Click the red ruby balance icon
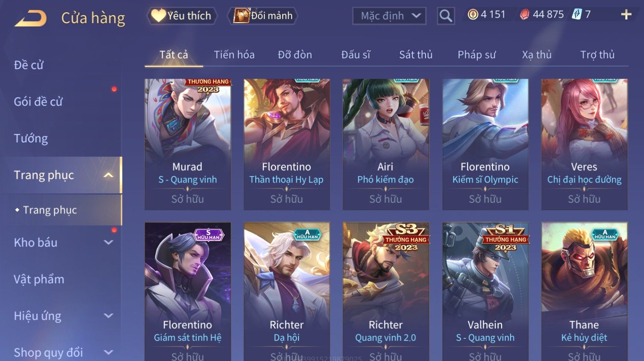This screenshot has width=644, height=361. point(525,15)
